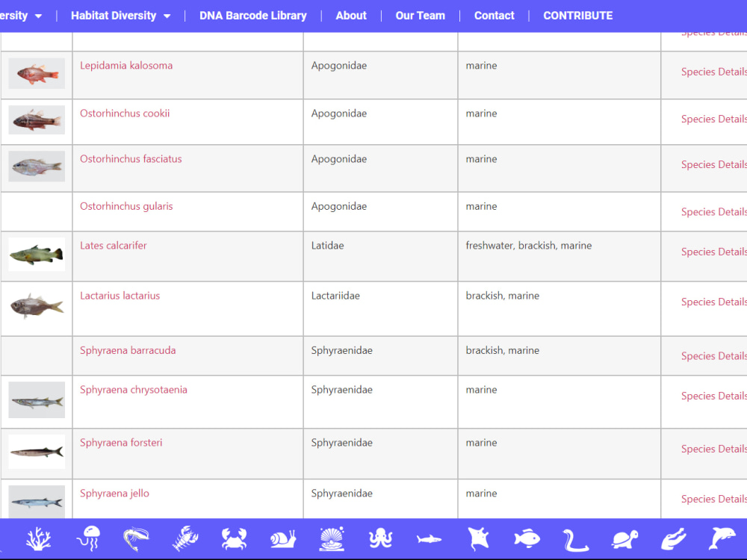The height and width of the screenshot is (560, 747).
Task: View Species Details for Lactarius lactarius
Action: click(x=713, y=302)
